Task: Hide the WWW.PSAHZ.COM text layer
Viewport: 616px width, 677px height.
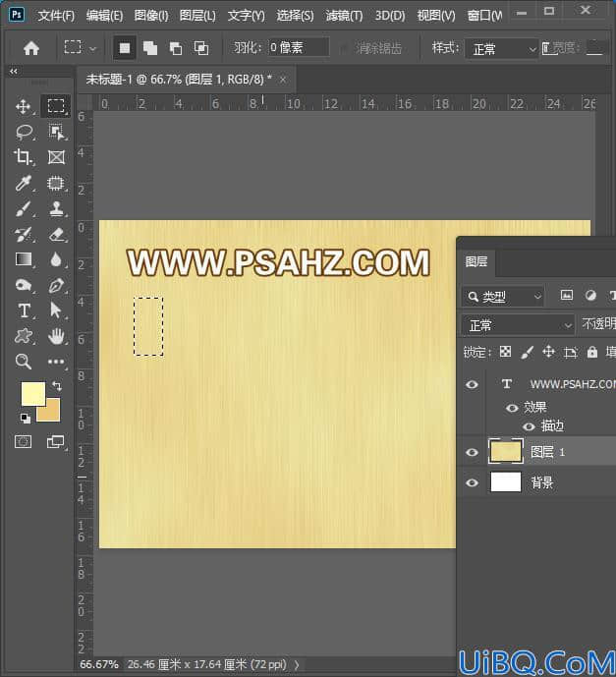Action: point(472,384)
